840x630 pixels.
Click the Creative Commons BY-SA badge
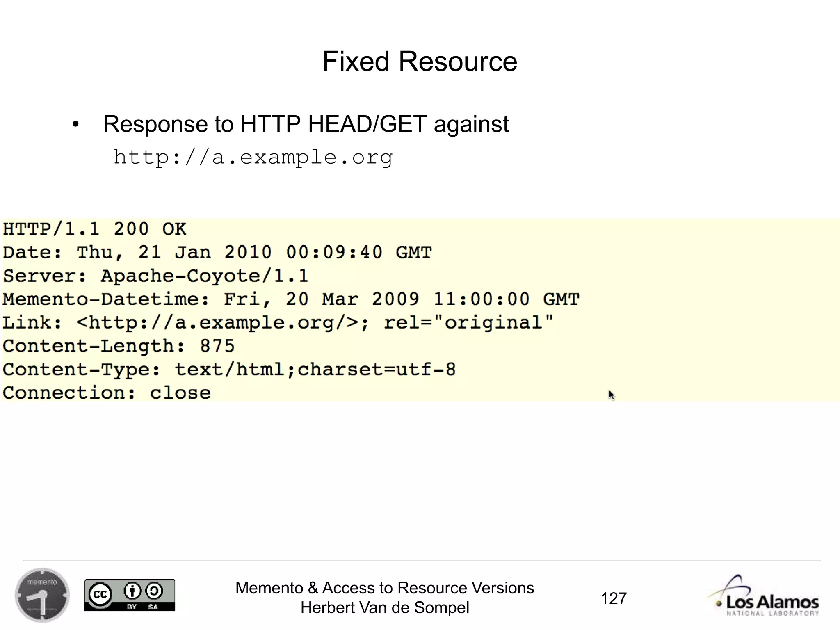coord(130,595)
